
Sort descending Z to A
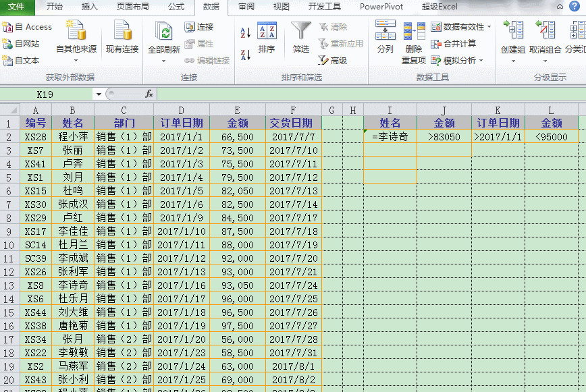click(245, 55)
